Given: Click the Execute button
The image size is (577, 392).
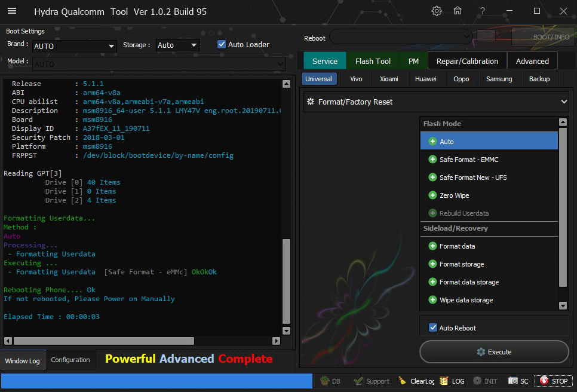Looking at the screenshot, I should 494,351.
